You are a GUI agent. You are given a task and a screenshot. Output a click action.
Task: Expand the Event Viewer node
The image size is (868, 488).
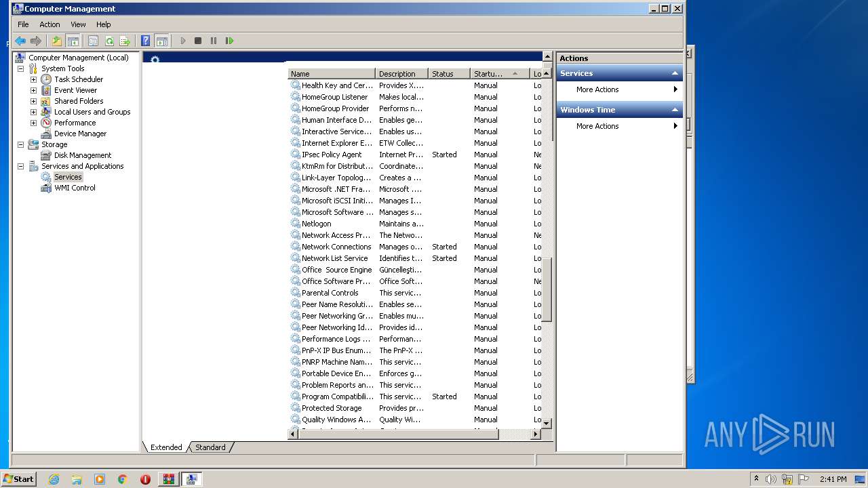click(x=33, y=90)
